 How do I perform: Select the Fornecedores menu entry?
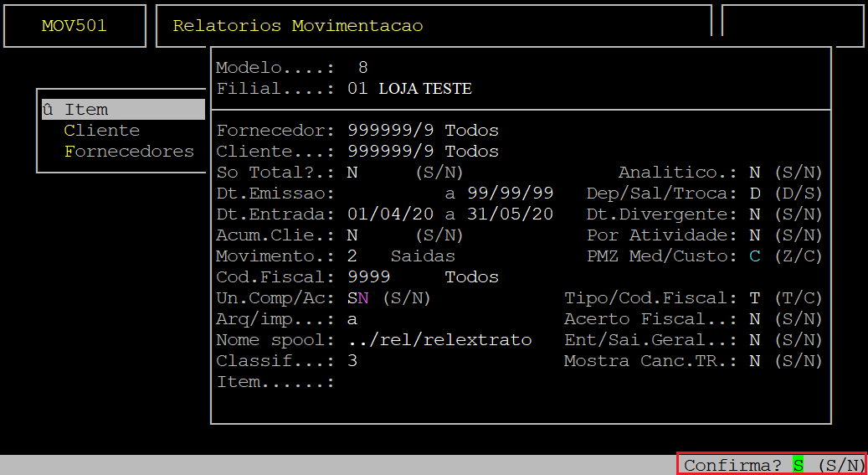(129, 152)
